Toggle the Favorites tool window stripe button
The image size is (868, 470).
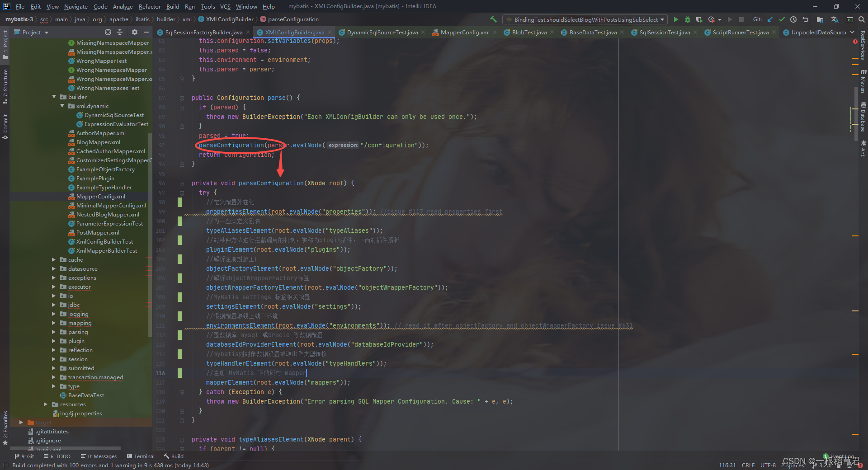click(5, 428)
